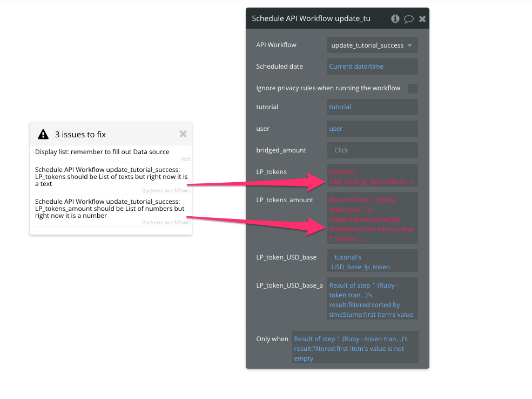This screenshot has width=532, height=399.
Task: Edit the Scheduled date Current date/time expression
Action: (x=372, y=66)
